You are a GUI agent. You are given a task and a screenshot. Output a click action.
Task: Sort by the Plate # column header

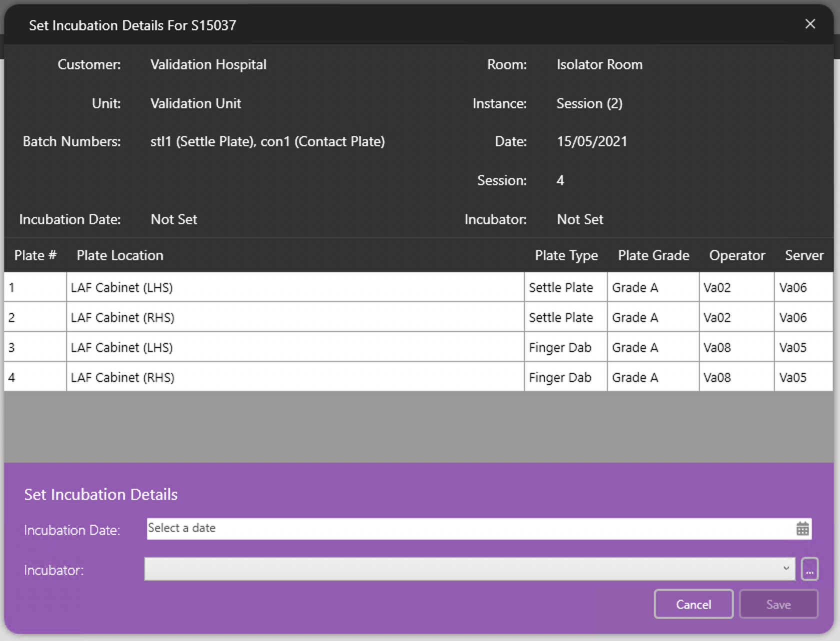tap(35, 255)
